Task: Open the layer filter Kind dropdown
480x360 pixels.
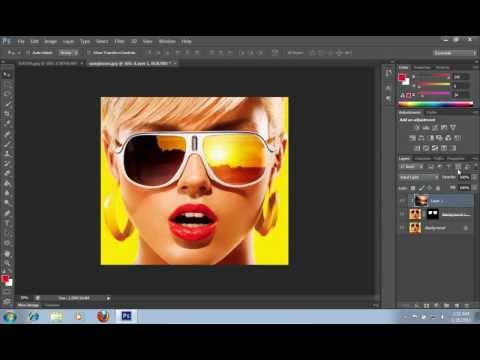Action: [x=412, y=166]
